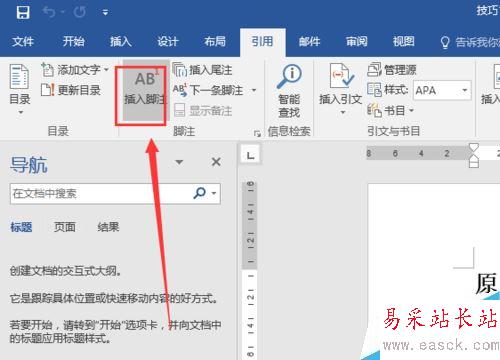Click the Redo icon in title bar
The image size is (500, 360).
click(79, 12)
